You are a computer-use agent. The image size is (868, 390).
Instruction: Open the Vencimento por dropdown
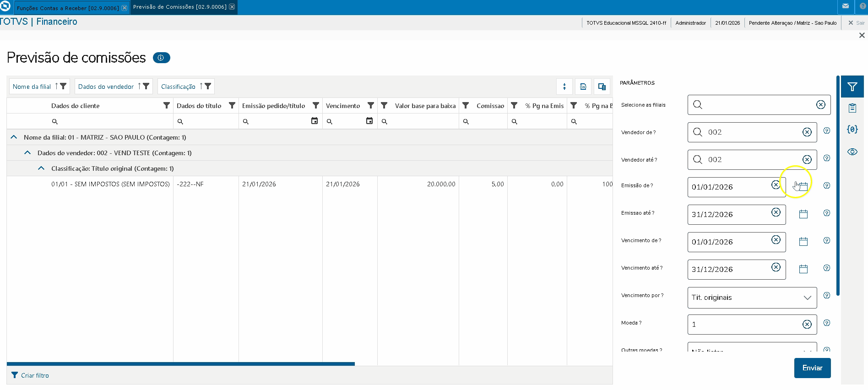point(752,298)
